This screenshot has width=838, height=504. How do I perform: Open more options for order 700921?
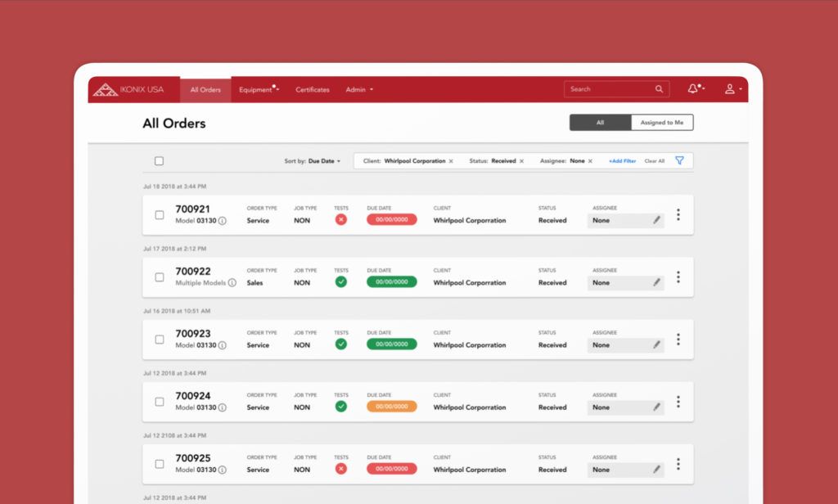click(678, 214)
